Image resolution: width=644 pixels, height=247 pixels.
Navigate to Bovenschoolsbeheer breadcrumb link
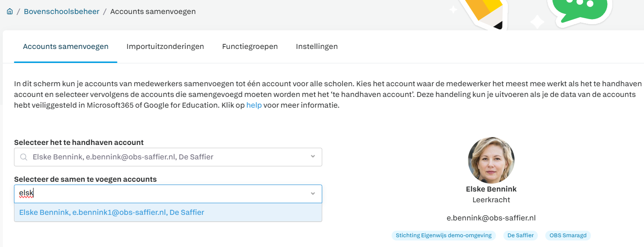61,12
